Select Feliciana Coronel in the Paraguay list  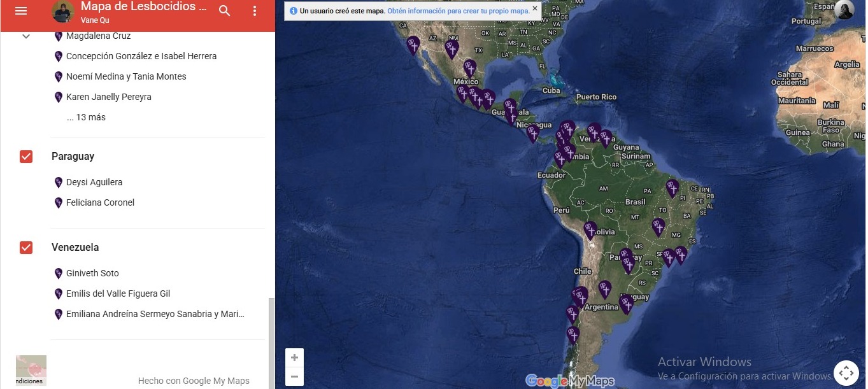[x=100, y=202]
